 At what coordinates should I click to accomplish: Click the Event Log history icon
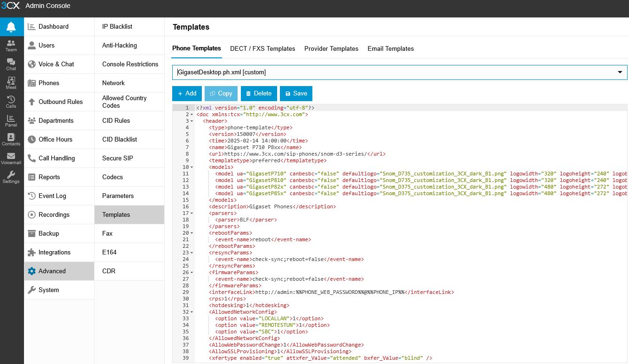pyautogui.click(x=32, y=196)
